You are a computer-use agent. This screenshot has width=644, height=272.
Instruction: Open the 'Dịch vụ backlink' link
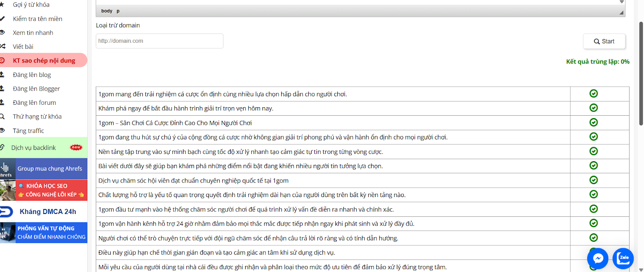point(33,148)
